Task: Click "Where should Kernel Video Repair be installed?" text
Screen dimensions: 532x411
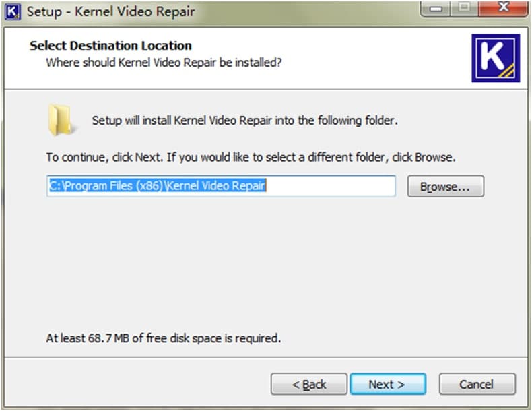Action: coord(163,63)
